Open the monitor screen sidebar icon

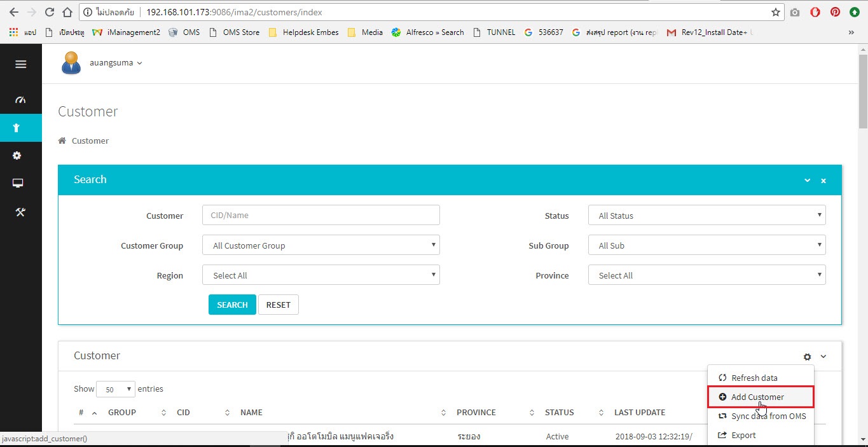(18, 184)
